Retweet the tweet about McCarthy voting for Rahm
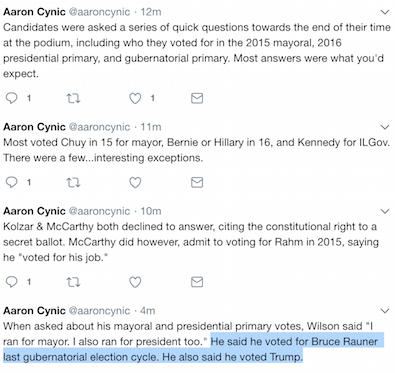The height and width of the screenshot is (373, 395). click(x=73, y=282)
